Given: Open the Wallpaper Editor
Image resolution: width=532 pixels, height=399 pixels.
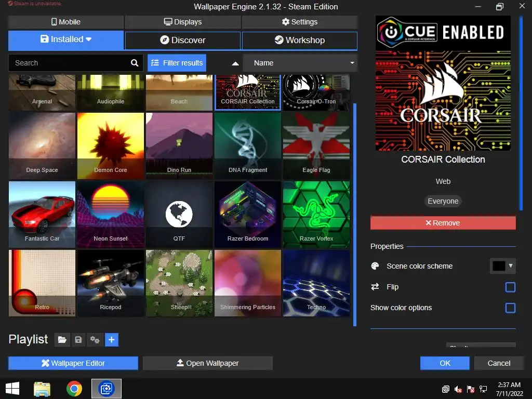Looking at the screenshot, I should [x=73, y=363].
